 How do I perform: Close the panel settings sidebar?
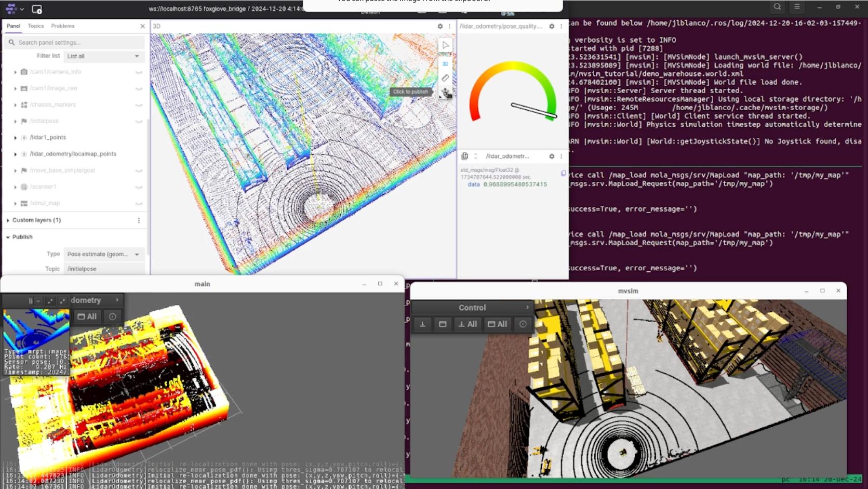coord(143,26)
